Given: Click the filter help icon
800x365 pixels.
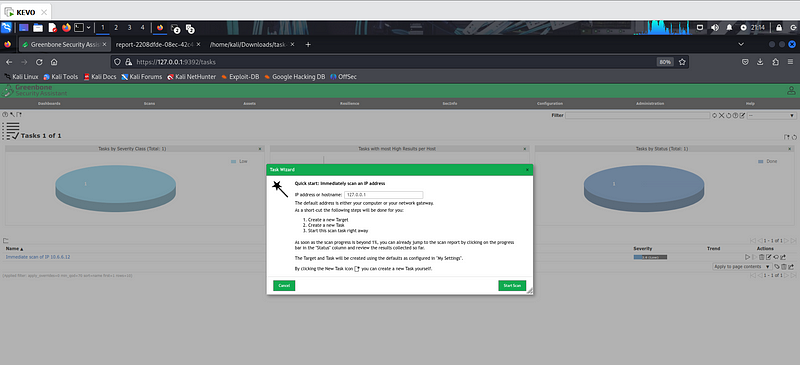Looking at the screenshot, I should point(735,116).
